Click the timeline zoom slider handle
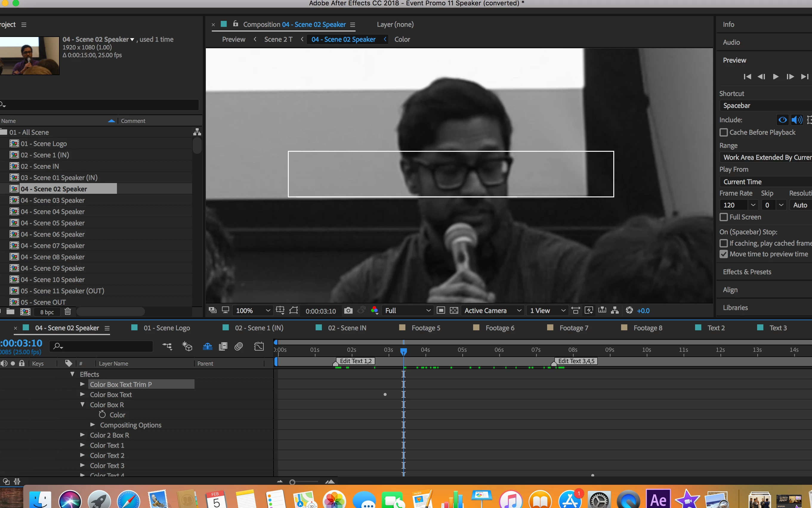The height and width of the screenshot is (508, 812). point(292,482)
